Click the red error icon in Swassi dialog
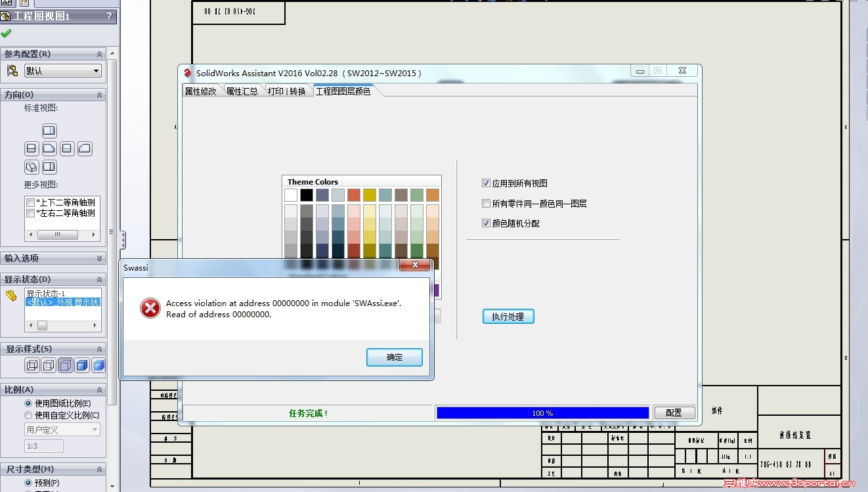Viewport: 868px width, 492px height. [x=150, y=308]
